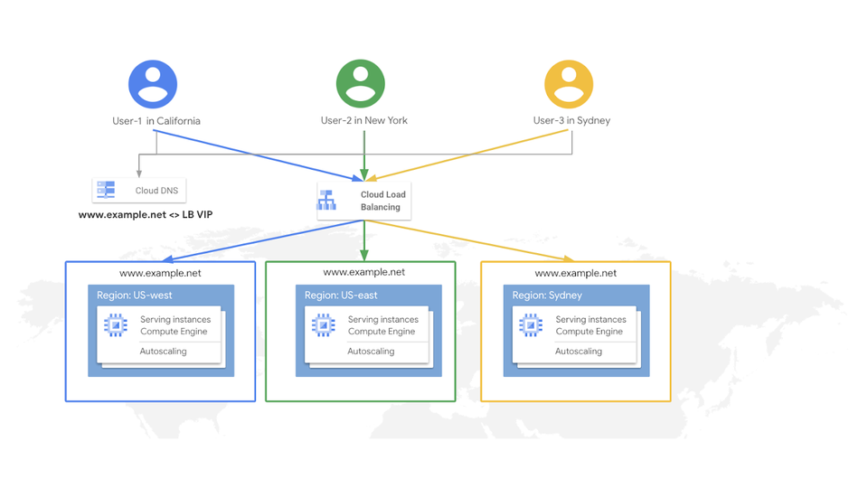Click www.example.net title in blue box
The image size is (868, 488).
(x=161, y=273)
